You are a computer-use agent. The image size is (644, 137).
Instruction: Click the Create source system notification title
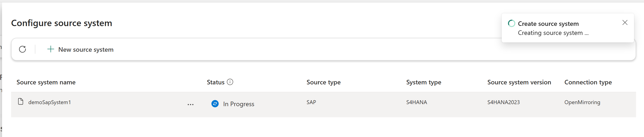coord(548,24)
